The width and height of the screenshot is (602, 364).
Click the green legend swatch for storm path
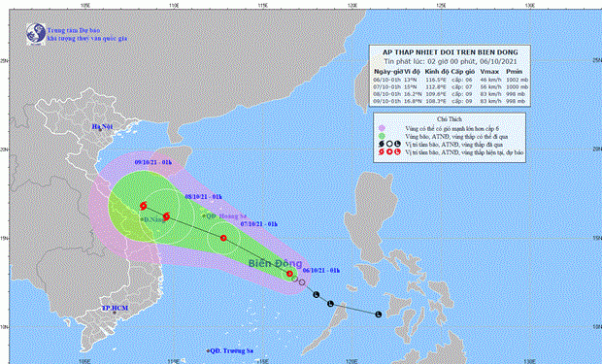382,136
